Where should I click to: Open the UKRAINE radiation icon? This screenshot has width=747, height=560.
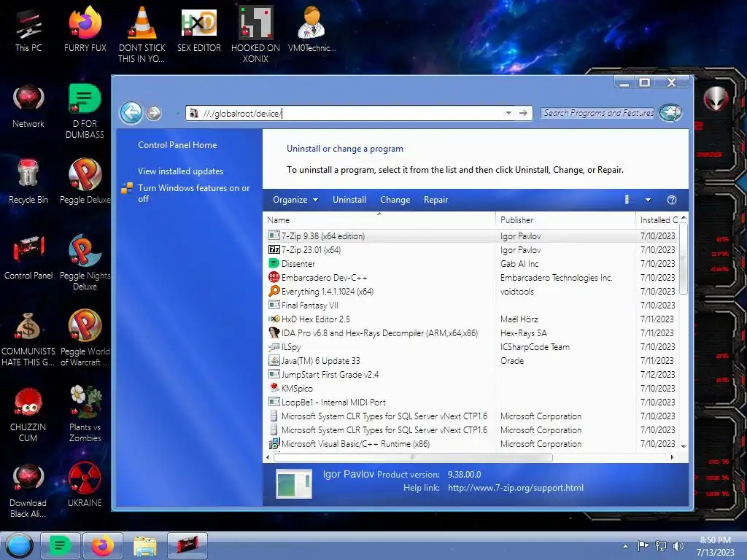[85, 483]
